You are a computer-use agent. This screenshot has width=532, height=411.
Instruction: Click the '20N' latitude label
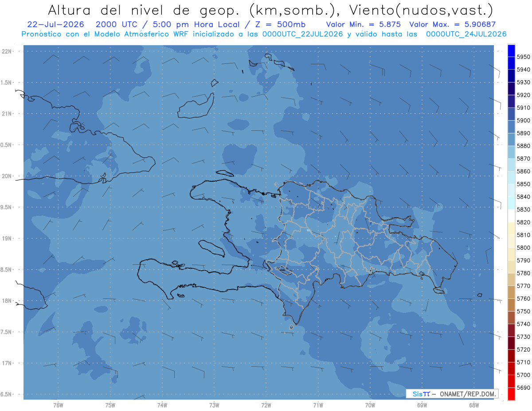point(6,176)
